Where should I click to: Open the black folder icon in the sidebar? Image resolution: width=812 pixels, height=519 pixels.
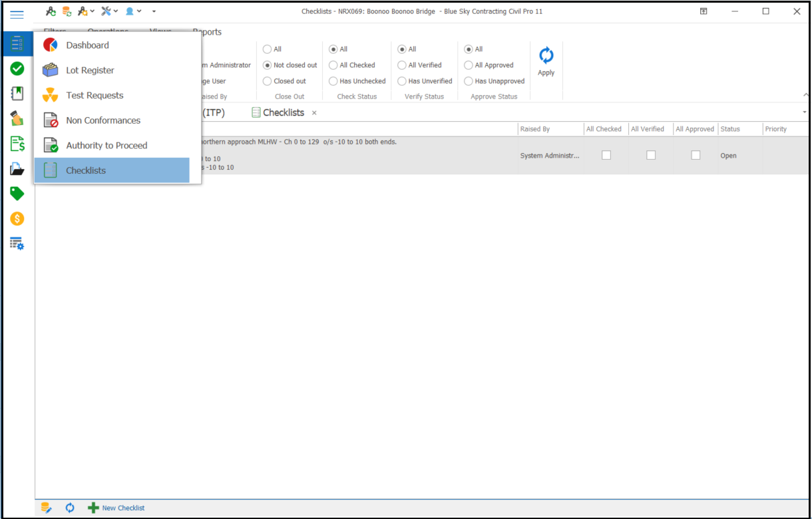pyautogui.click(x=17, y=169)
